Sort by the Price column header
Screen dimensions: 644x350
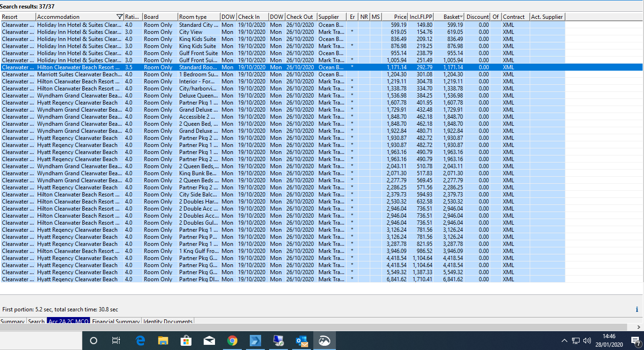coord(394,17)
